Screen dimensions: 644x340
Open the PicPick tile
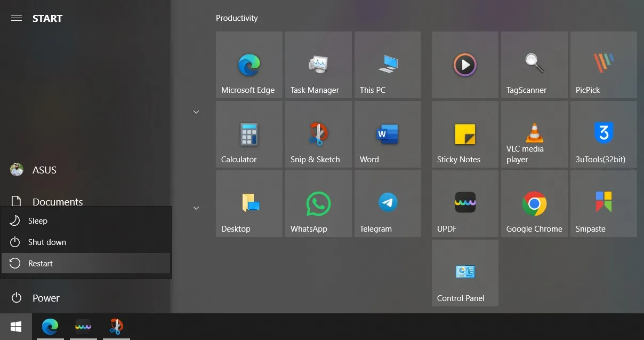603,65
